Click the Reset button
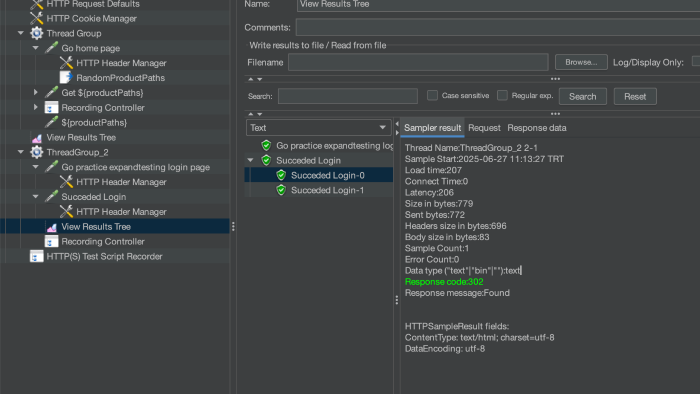The width and height of the screenshot is (700, 394). point(635,96)
